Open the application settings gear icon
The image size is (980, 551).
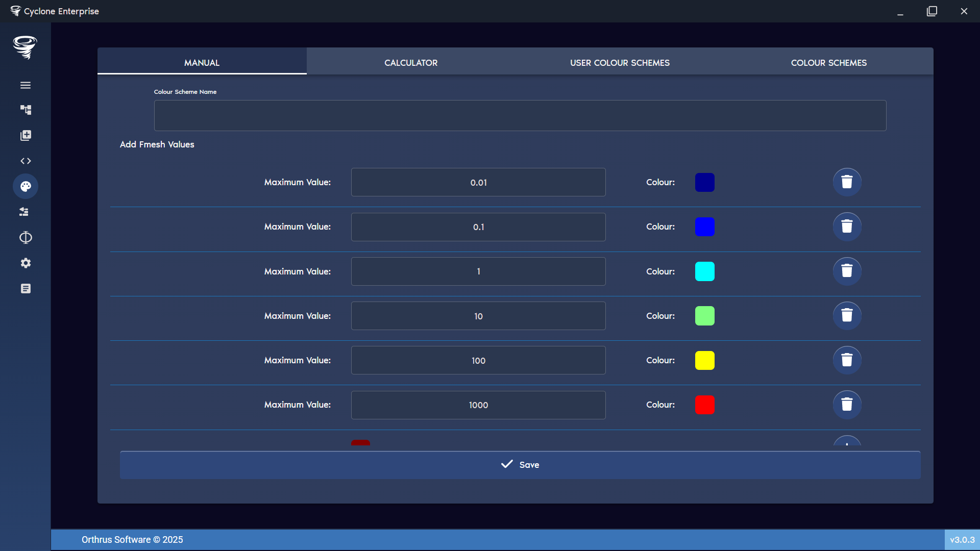(26, 263)
